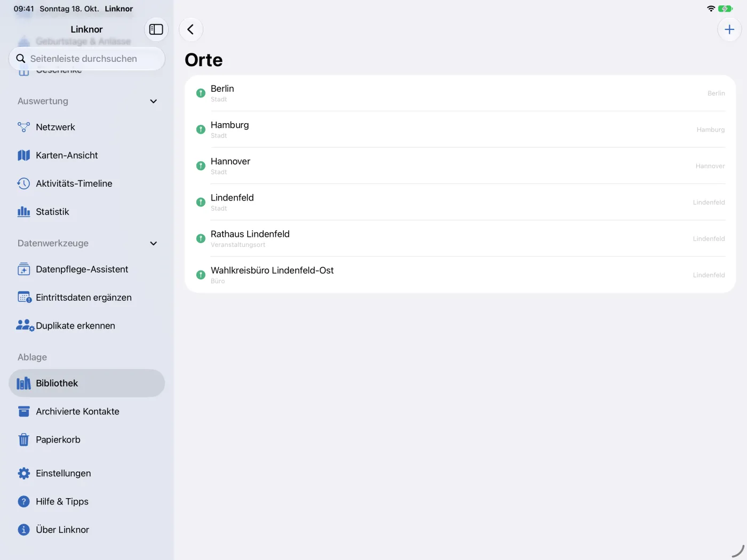The height and width of the screenshot is (560, 747).
Task: Go back using the chevron button
Action: [190, 29]
